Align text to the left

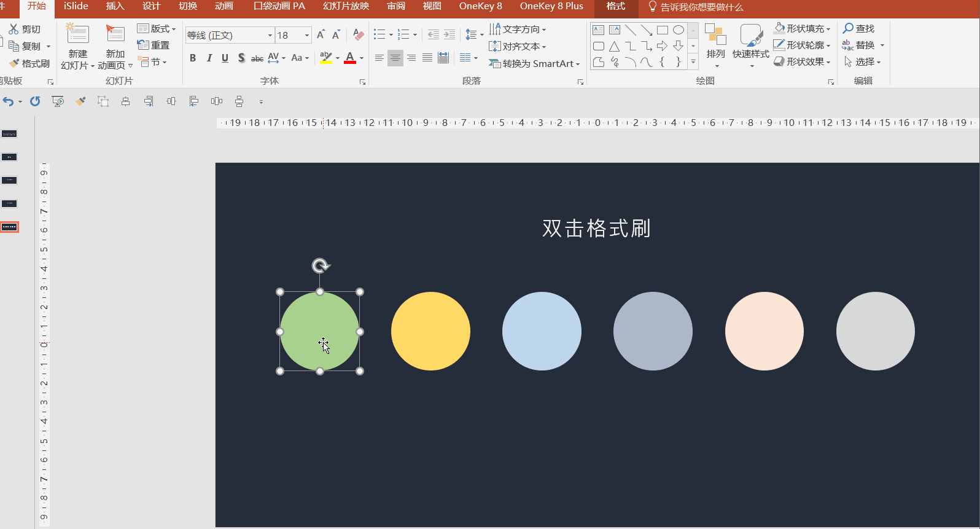click(379, 58)
